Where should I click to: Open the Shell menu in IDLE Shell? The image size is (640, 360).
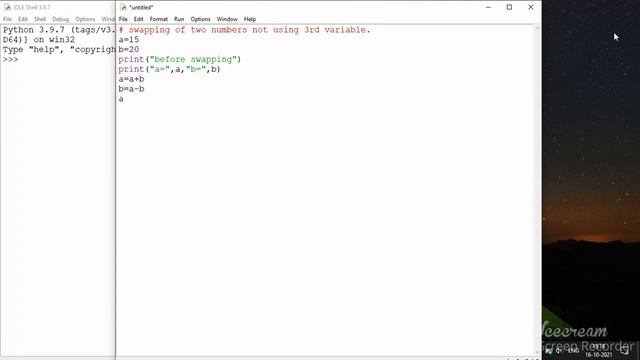(40, 19)
